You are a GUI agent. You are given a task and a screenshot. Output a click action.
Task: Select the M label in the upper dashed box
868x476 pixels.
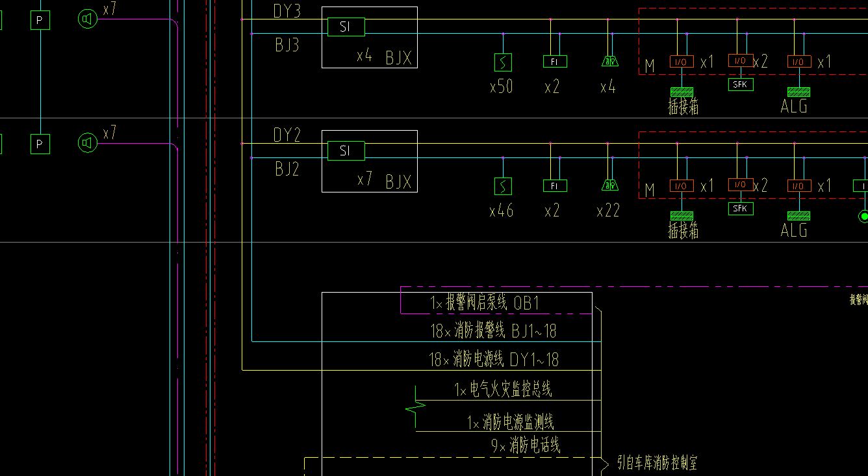[650, 66]
